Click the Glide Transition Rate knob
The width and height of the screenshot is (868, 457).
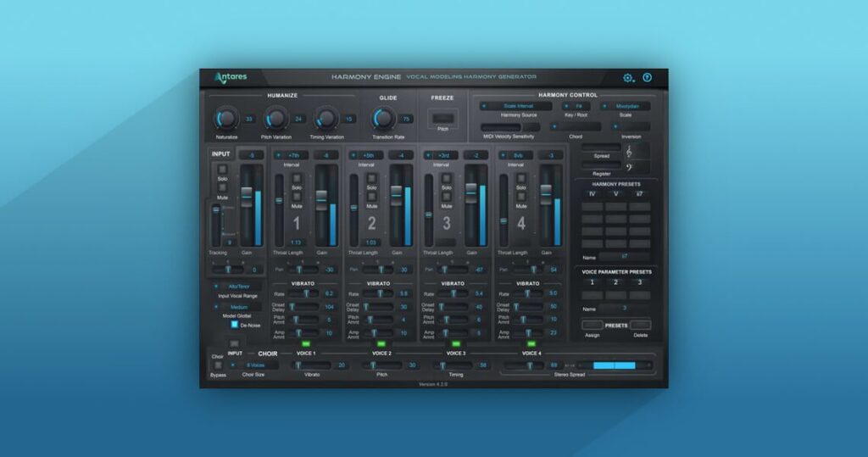383,119
